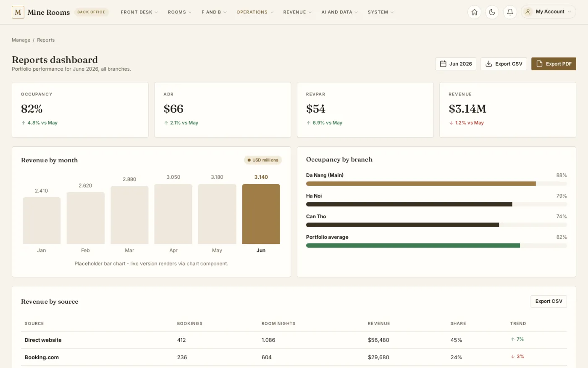Open the AI and Data menu
Viewport: 588px width, 368px height.
[x=340, y=12]
